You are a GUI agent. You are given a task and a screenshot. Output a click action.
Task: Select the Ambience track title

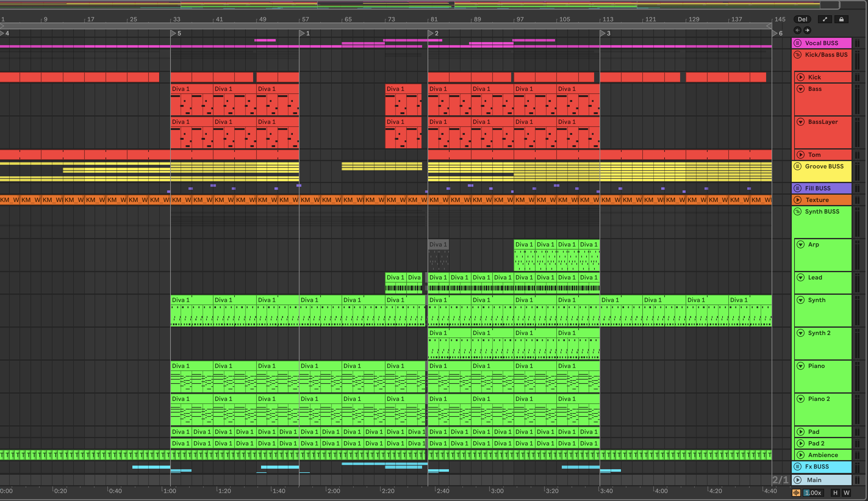[x=823, y=455]
